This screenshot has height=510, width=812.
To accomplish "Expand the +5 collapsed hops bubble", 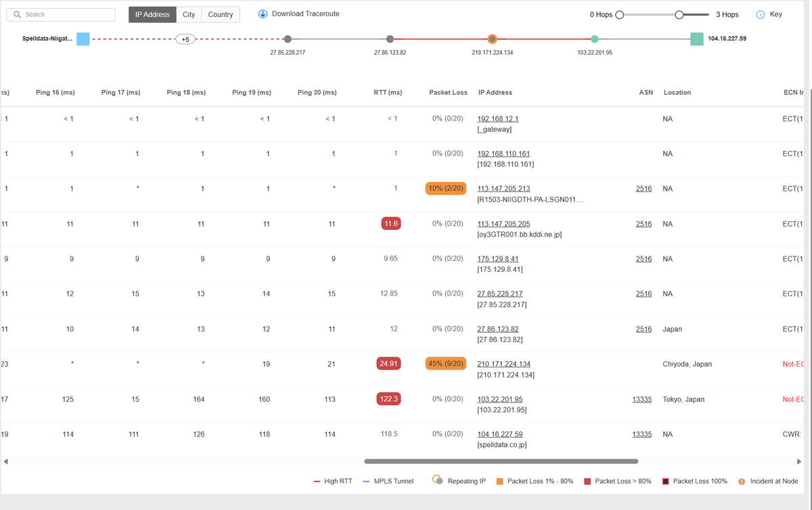I will click(185, 39).
